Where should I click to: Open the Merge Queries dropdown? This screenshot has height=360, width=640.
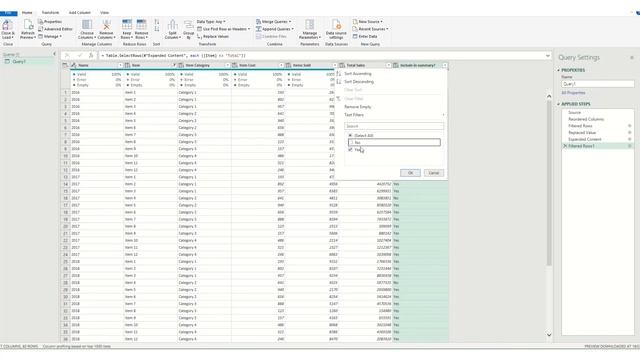pos(273,22)
